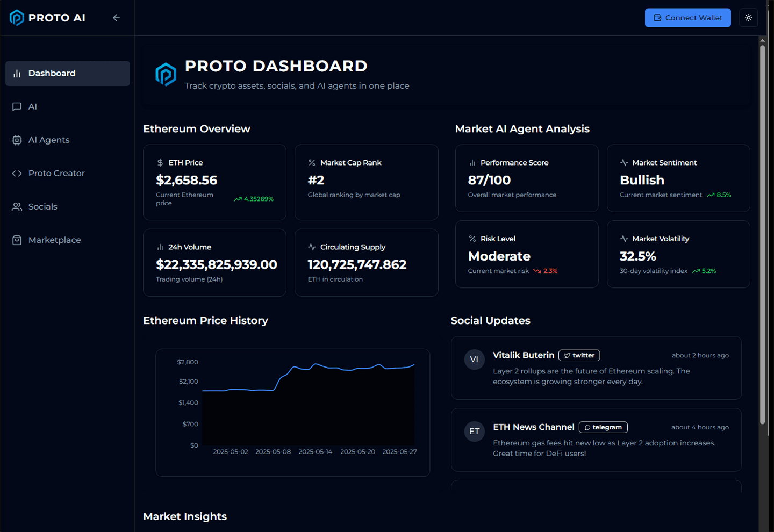Click the VI avatar of Vitalik Buterin
The image size is (774, 532).
coord(474,360)
